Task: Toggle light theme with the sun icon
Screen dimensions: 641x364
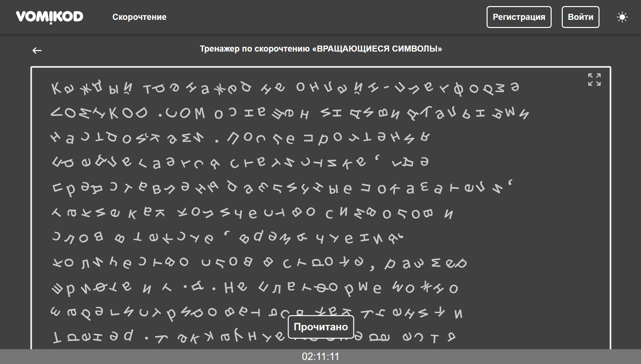Action: click(622, 17)
